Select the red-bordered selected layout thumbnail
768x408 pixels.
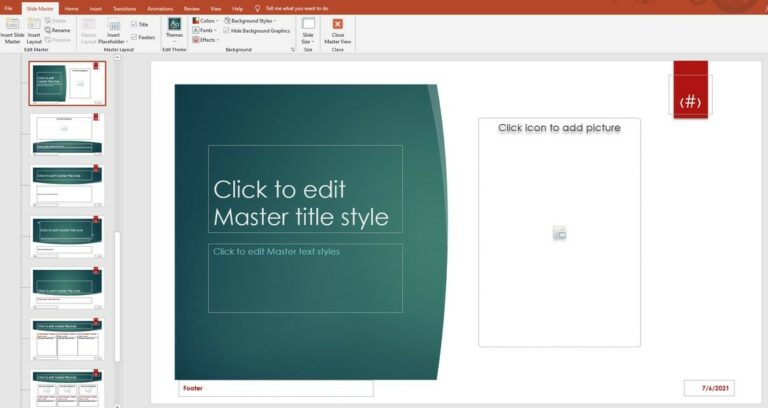(68, 83)
